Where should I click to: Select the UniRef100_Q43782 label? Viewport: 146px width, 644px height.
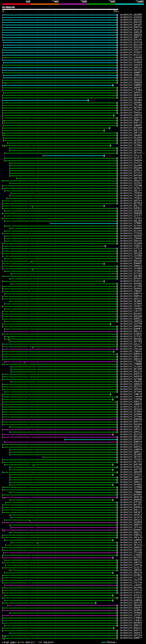(x=131, y=77)
